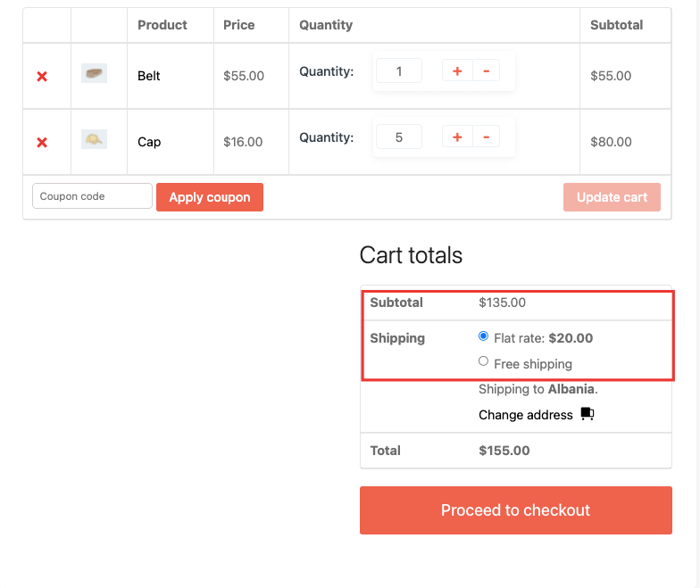Click the Cap subtotal $80.00

[x=611, y=142]
